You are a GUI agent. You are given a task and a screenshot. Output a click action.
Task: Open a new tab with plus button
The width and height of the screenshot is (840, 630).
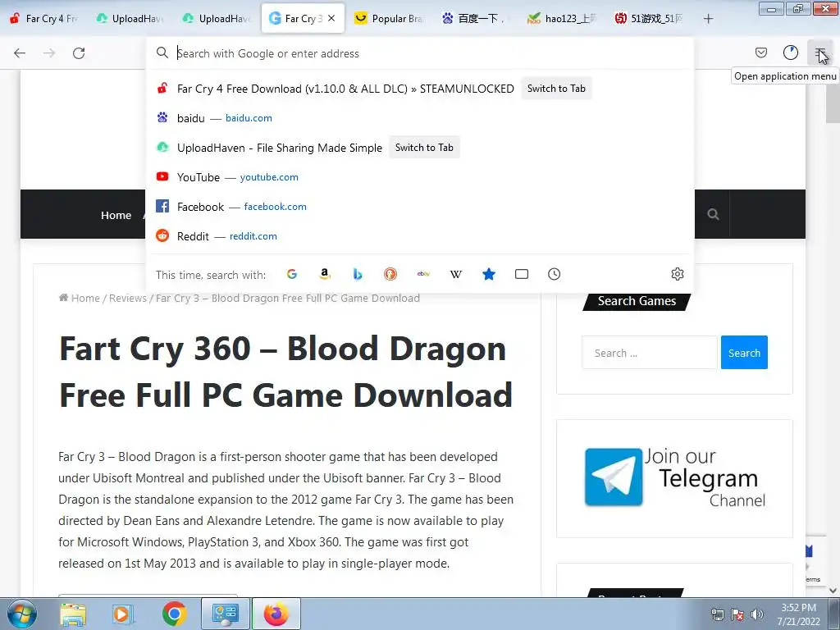708,19
